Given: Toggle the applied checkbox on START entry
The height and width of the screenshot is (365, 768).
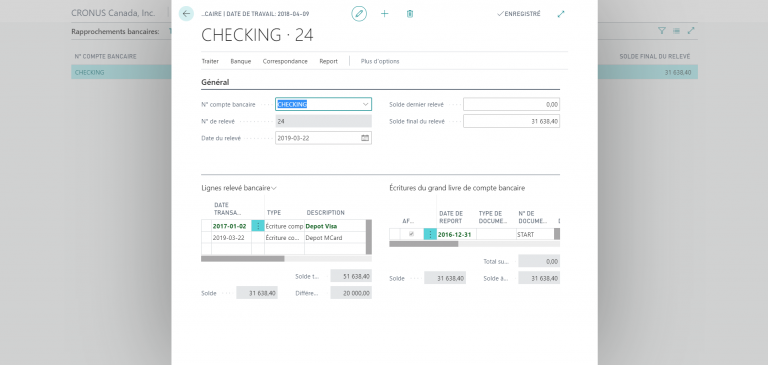Looking at the screenshot, I should coord(411,234).
